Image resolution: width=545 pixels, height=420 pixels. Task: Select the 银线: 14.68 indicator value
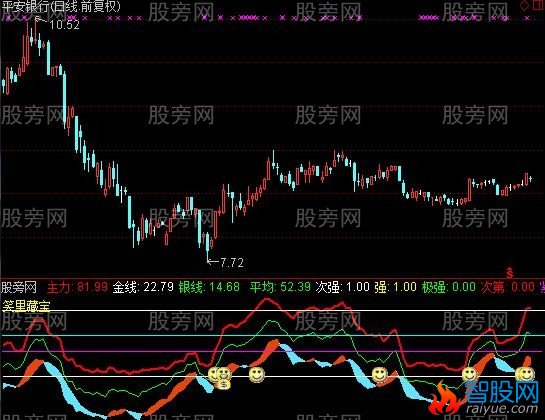pos(209,287)
